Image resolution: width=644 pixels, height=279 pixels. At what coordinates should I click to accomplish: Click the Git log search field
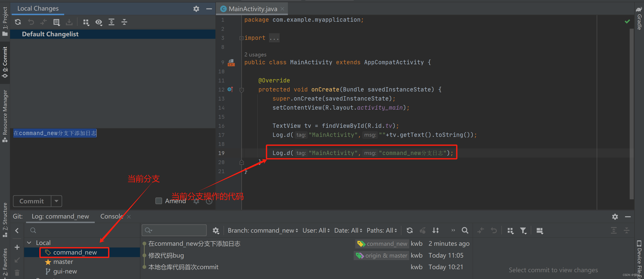point(174,230)
